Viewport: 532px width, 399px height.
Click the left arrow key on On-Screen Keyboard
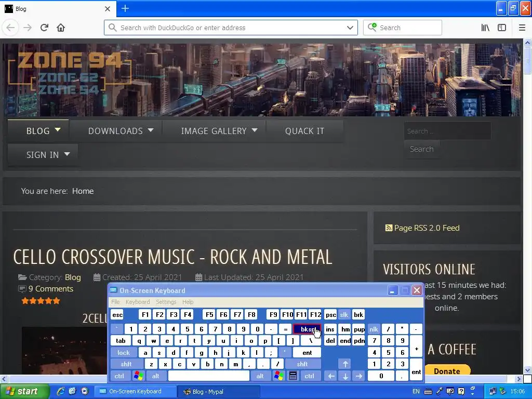click(x=331, y=376)
